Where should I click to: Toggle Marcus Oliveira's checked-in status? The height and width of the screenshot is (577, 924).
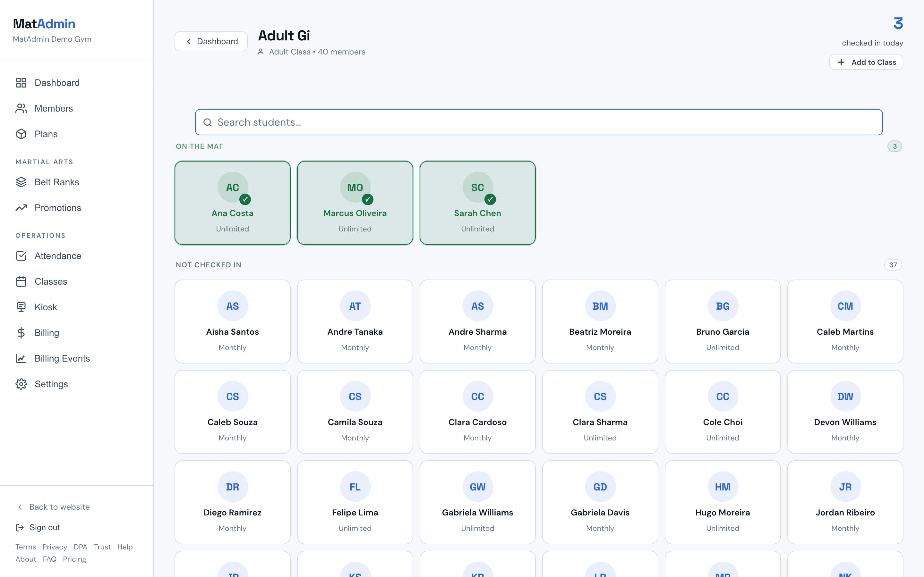click(355, 203)
